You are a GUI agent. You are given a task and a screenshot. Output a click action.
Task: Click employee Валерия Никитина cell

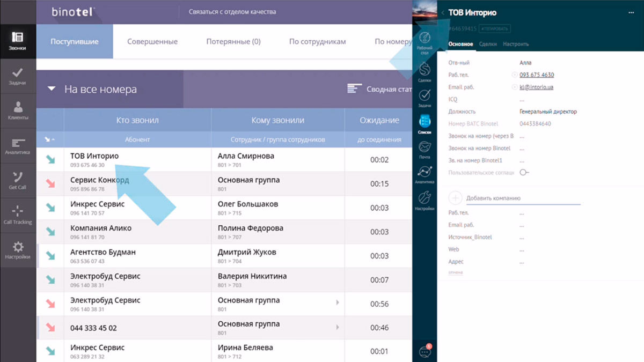tap(278, 280)
